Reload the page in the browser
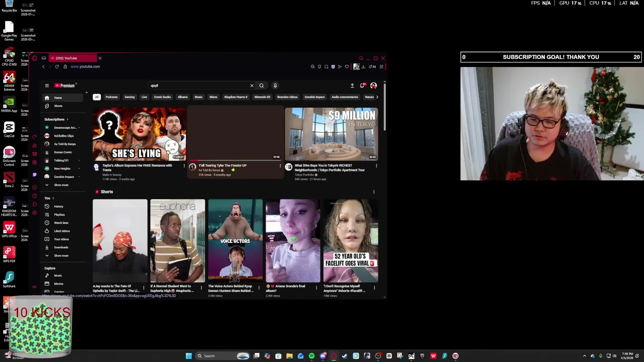The height and width of the screenshot is (362, 644). point(57,66)
